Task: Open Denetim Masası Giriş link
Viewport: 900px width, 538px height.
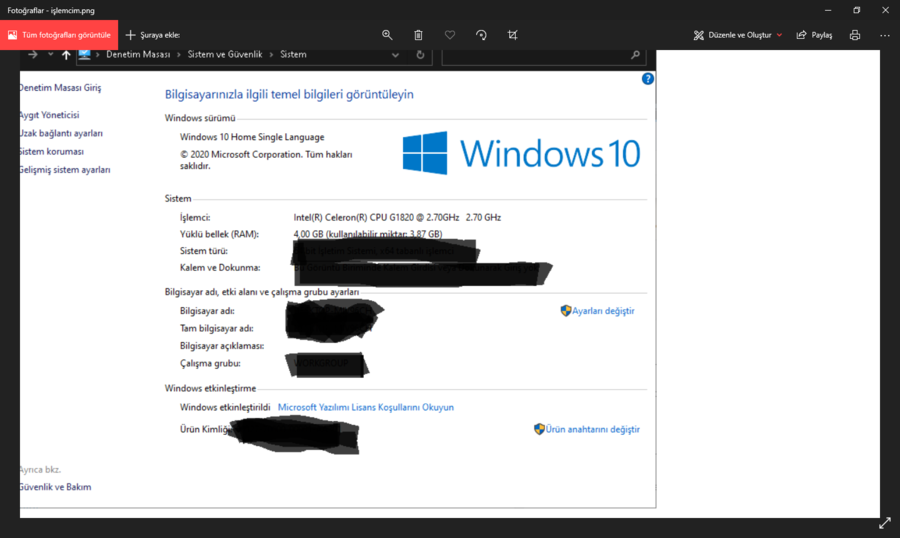Action: click(x=60, y=88)
